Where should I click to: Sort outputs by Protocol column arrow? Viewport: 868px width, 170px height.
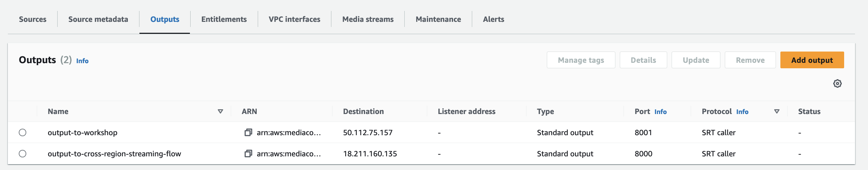[777, 111]
